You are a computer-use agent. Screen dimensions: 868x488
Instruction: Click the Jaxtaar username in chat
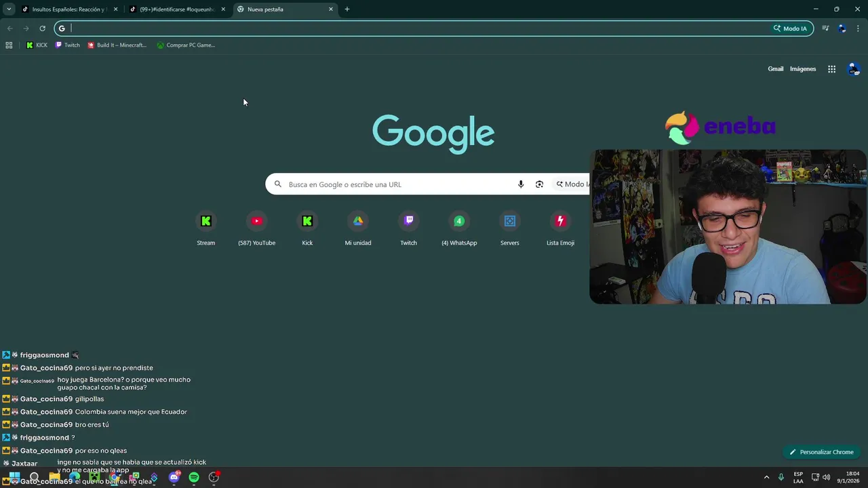(24, 464)
